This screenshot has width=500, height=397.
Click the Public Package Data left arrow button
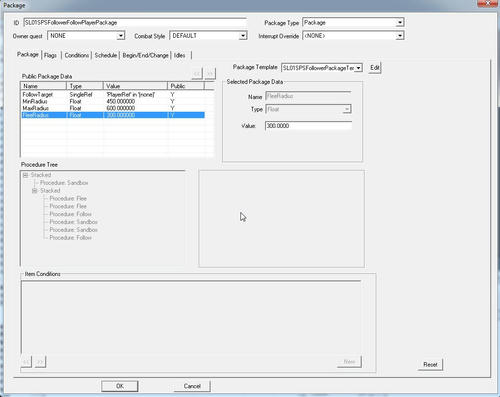pyautogui.click(x=197, y=73)
